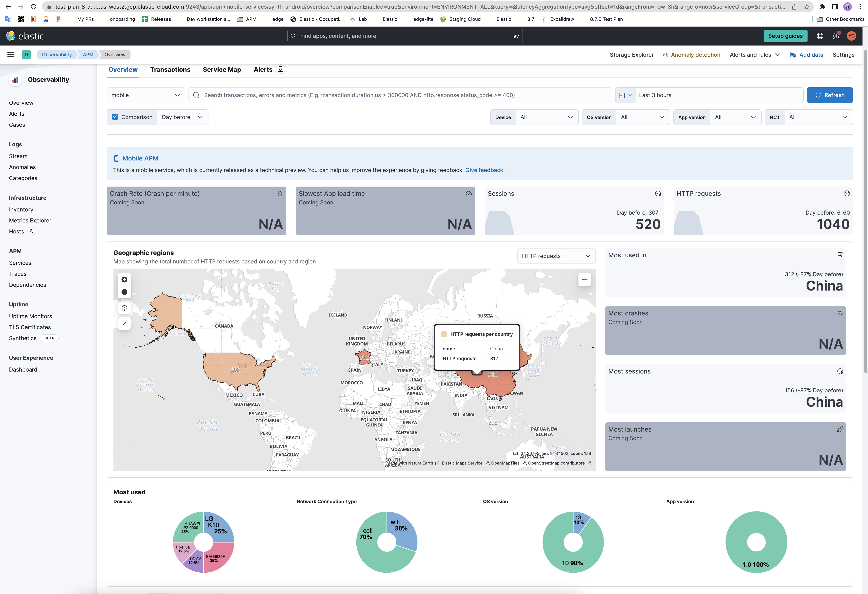Open the Service Map tab
This screenshot has width=868, height=594.
(222, 69)
